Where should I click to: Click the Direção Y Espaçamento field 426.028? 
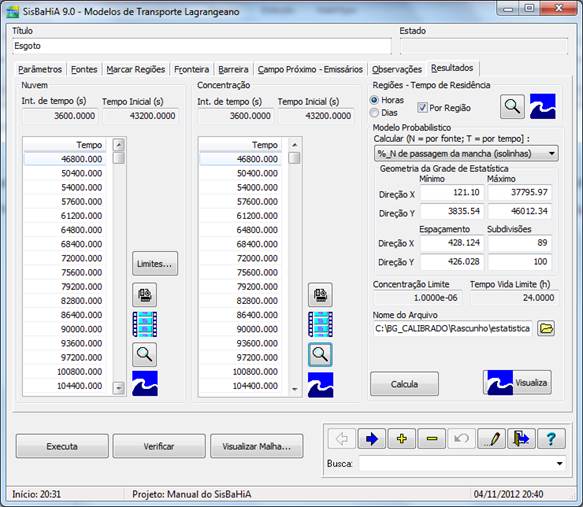[x=452, y=262]
